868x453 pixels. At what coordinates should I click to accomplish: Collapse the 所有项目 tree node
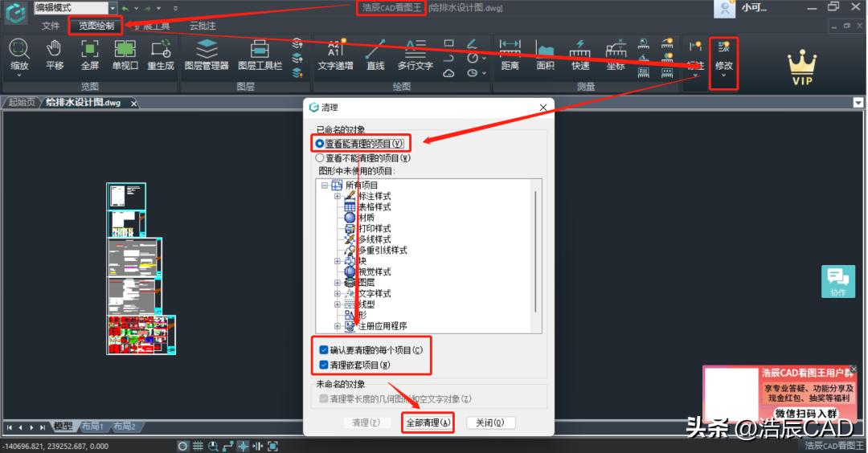pos(325,186)
